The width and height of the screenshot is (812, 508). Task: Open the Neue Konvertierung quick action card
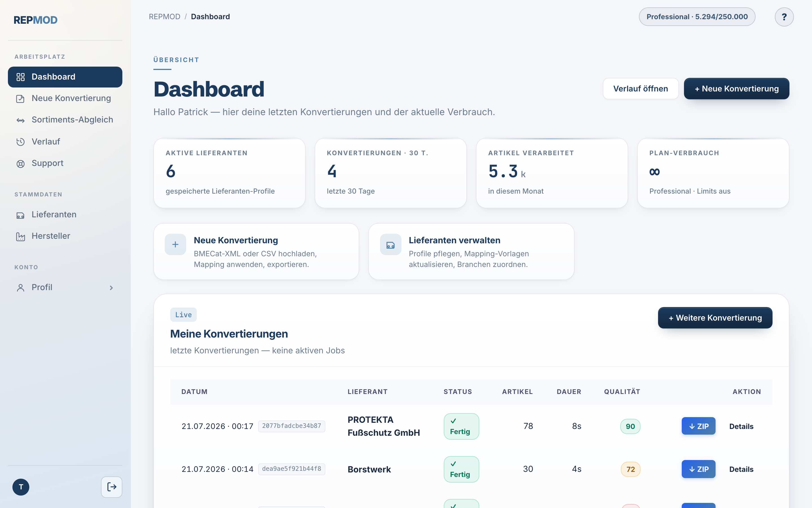(x=256, y=252)
